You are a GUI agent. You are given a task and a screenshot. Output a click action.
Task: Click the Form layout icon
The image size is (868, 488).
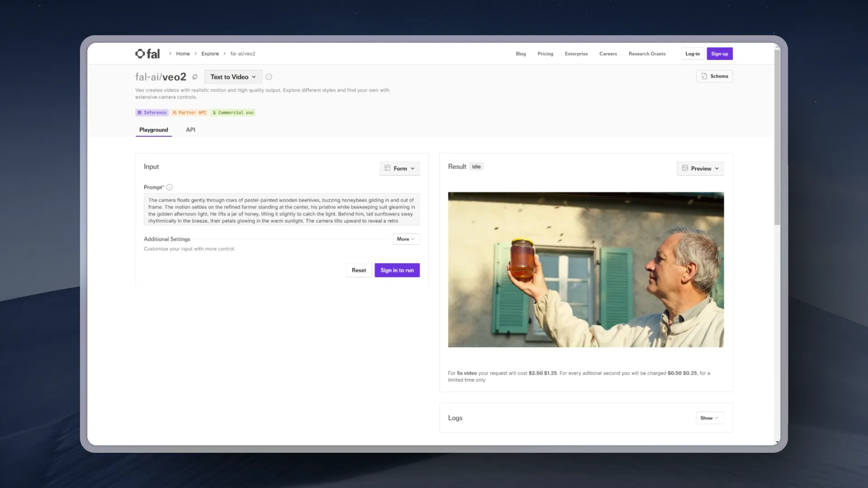tap(388, 168)
